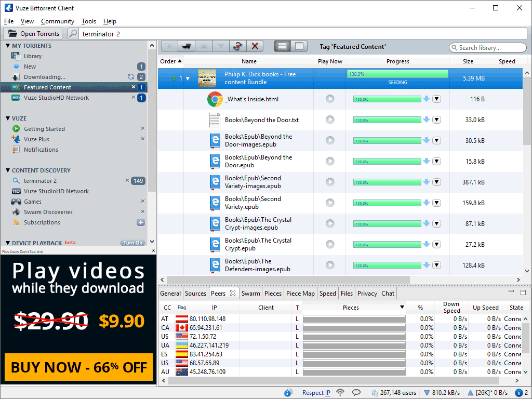This screenshot has width=532, height=399.
Task: Click the force recheck refresh toolbar icon
Action: click(x=237, y=46)
